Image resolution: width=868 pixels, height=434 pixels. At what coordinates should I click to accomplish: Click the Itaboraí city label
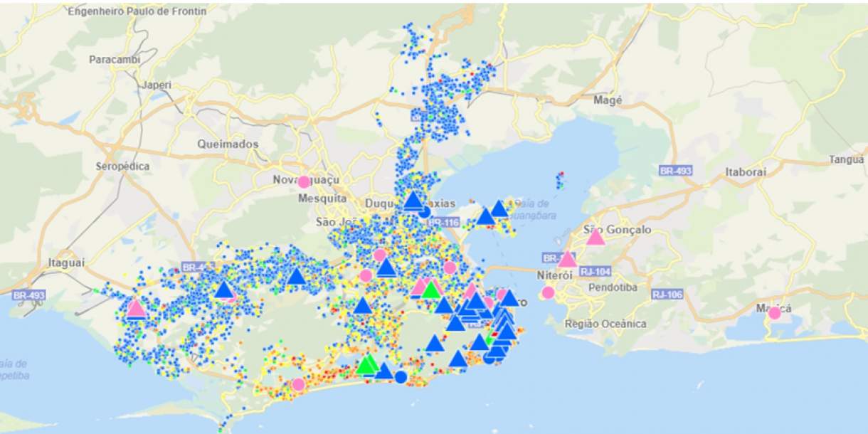coord(746,172)
